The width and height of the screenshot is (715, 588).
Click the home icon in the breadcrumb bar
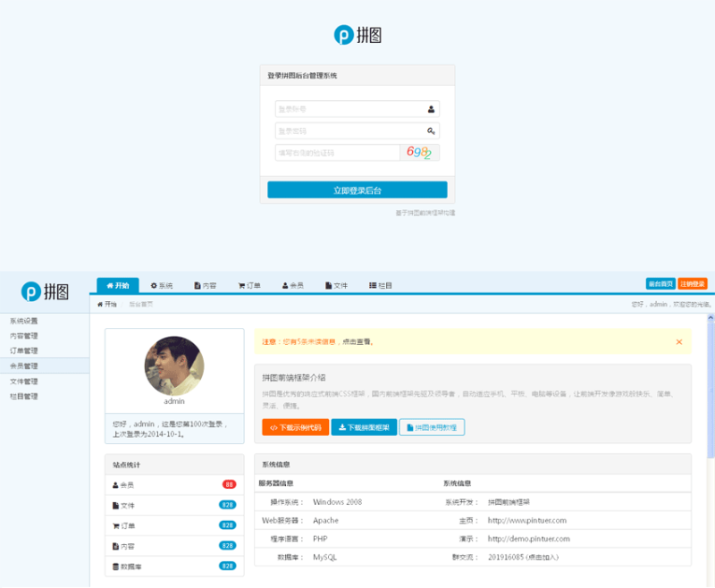coord(101,304)
